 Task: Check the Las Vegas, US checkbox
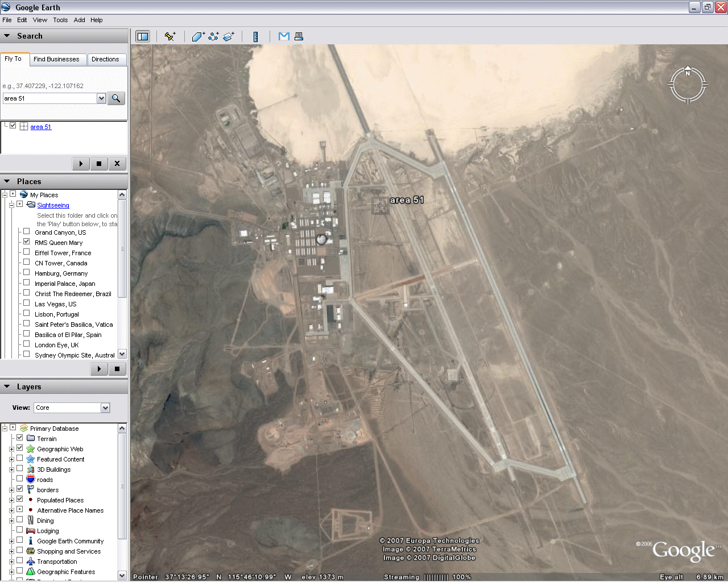tap(27, 304)
